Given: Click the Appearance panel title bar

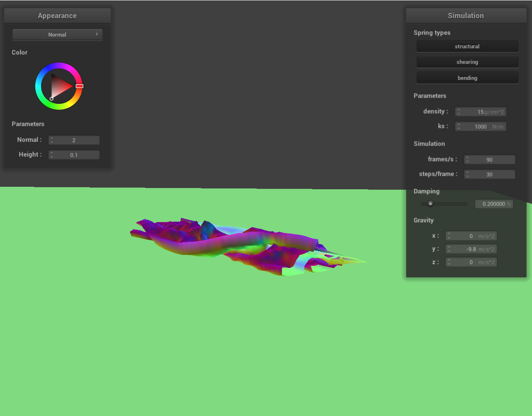Looking at the screenshot, I should point(57,16).
